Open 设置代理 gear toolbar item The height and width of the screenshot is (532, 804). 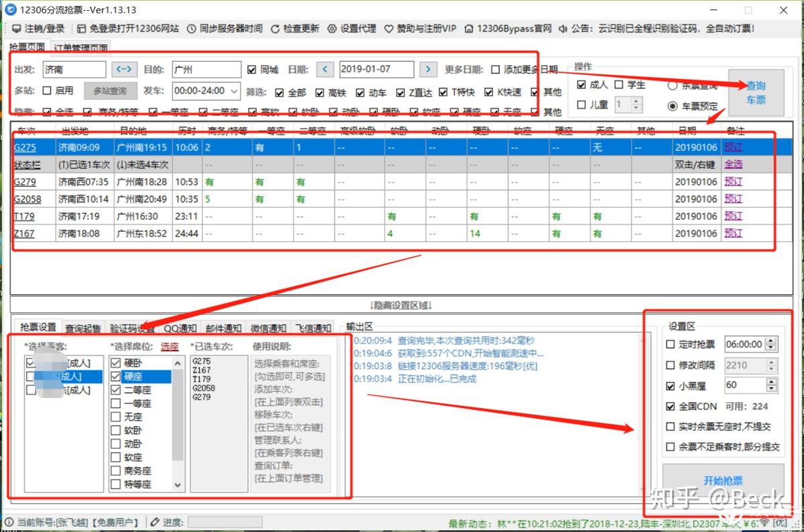[x=352, y=29]
